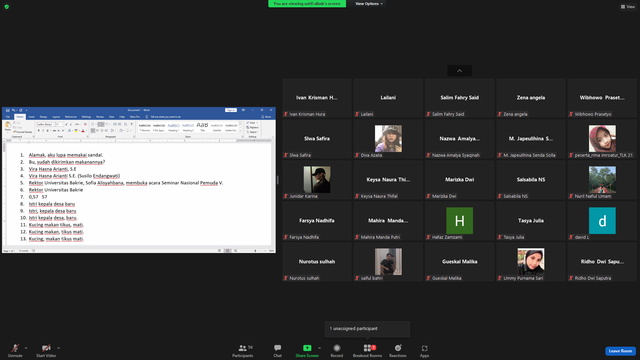Click the zoom slider in Word status bar
The height and width of the screenshot is (360, 640).
[x=256, y=251]
